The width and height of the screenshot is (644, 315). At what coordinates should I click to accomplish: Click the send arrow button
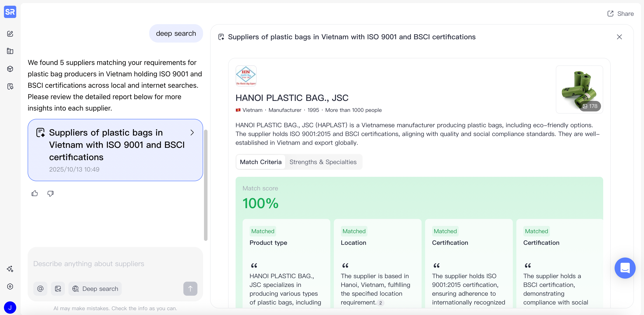(x=190, y=288)
